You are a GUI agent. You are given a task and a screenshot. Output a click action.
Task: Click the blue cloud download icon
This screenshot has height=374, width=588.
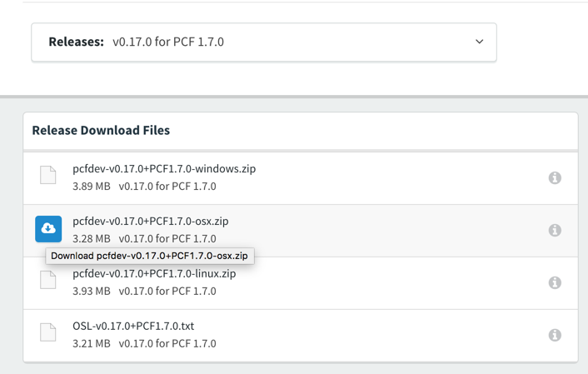pos(48,229)
